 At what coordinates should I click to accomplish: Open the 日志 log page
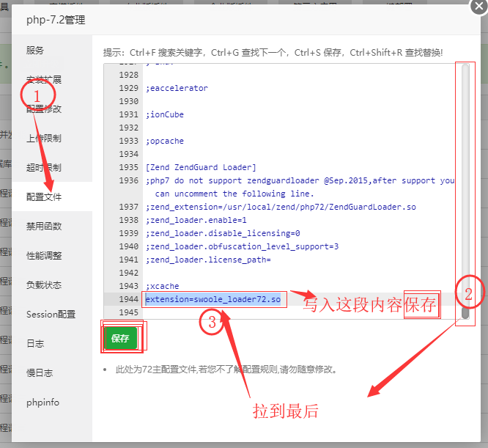pyautogui.click(x=35, y=344)
